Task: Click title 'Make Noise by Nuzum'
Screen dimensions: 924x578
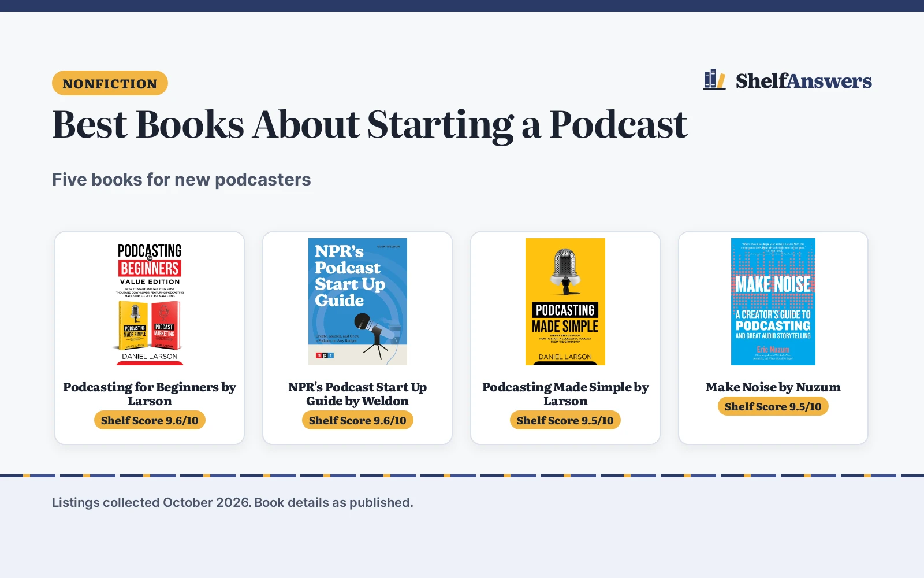Action: 773,387
